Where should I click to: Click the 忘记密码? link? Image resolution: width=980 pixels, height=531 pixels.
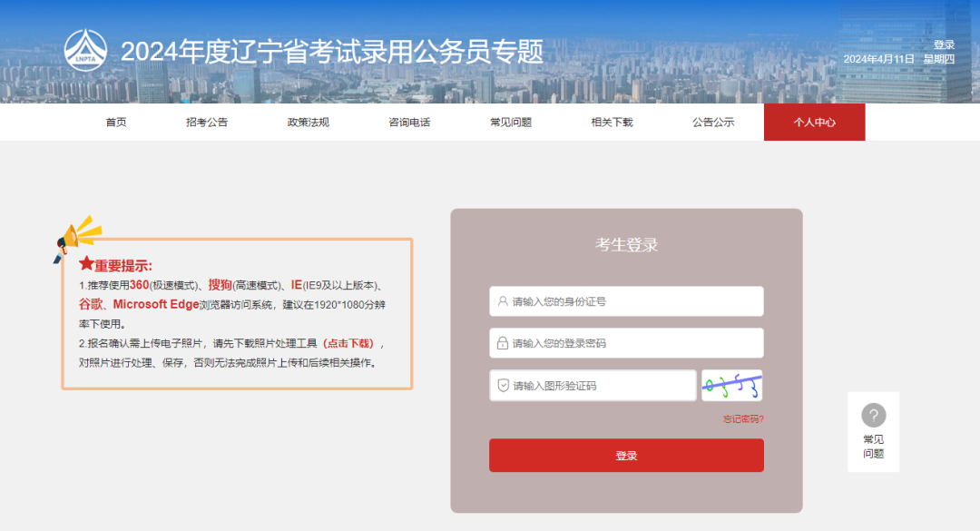(743, 419)
